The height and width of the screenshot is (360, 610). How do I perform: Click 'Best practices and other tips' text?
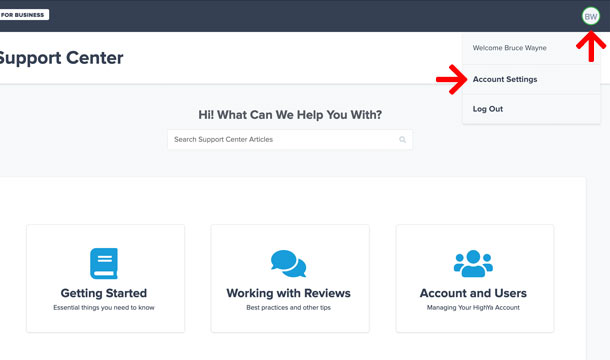click(288, 307)
